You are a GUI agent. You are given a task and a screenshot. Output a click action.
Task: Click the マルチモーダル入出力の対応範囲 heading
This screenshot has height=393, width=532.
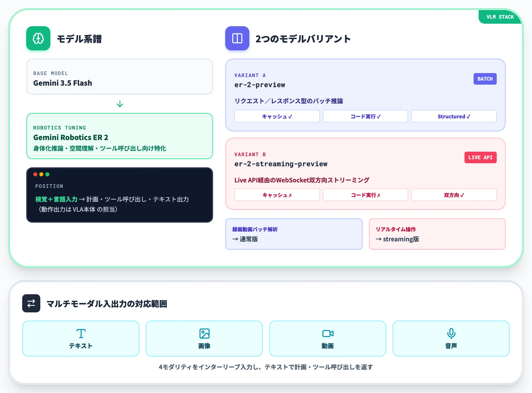pyautogui.click(x=107, y=304)
